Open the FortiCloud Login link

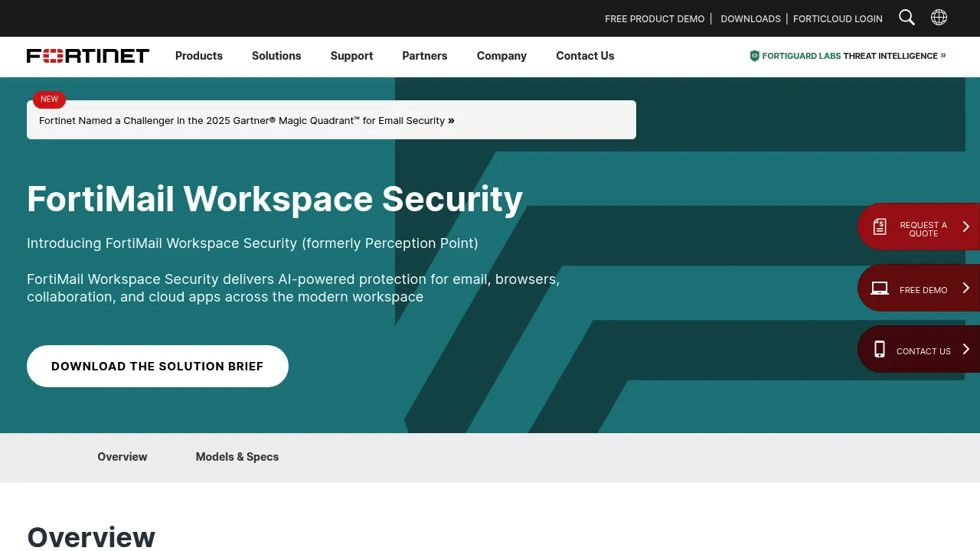tap(838, 18)
